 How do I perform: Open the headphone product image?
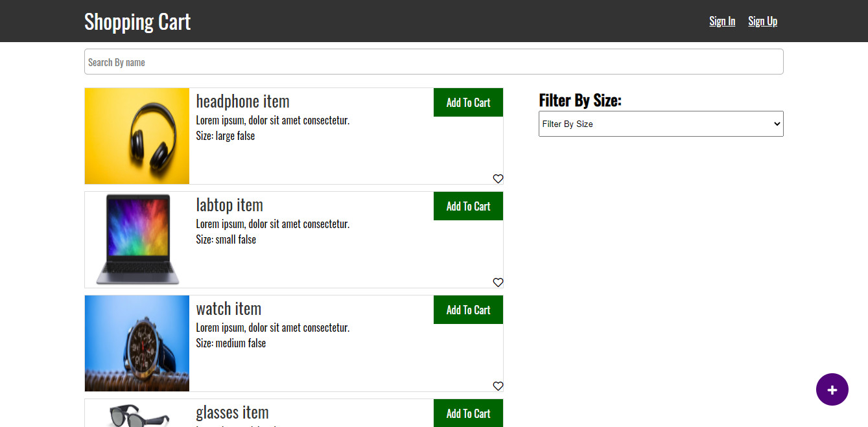(137, 136)
